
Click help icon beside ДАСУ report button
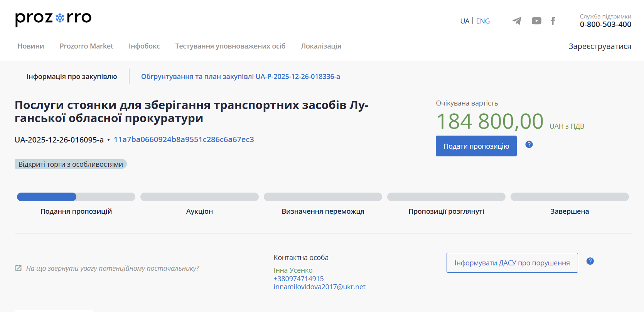coord(590,261)
